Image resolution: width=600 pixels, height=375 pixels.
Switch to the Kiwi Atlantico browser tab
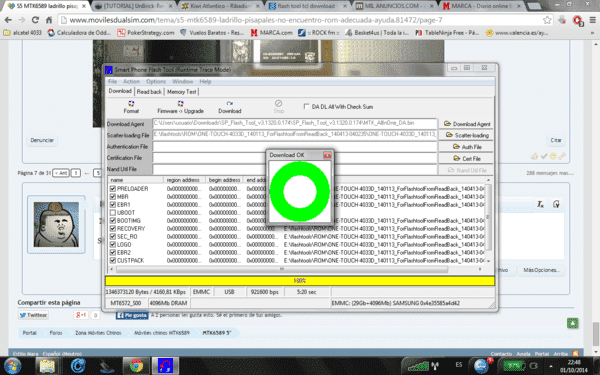[x=220, y=6]
